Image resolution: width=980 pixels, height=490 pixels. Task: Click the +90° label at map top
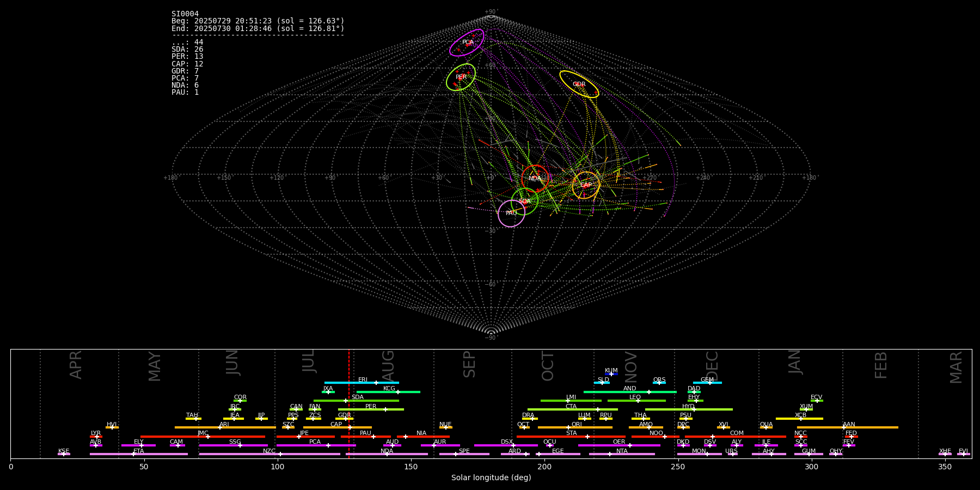pyautogui.click(x=491, y=12)
